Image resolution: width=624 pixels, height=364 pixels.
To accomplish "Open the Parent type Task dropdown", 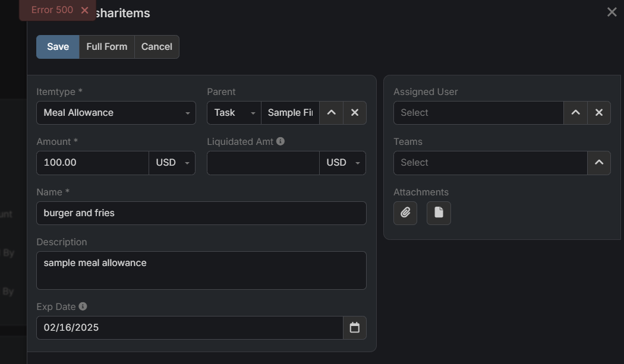I will (x=234, y=113).
